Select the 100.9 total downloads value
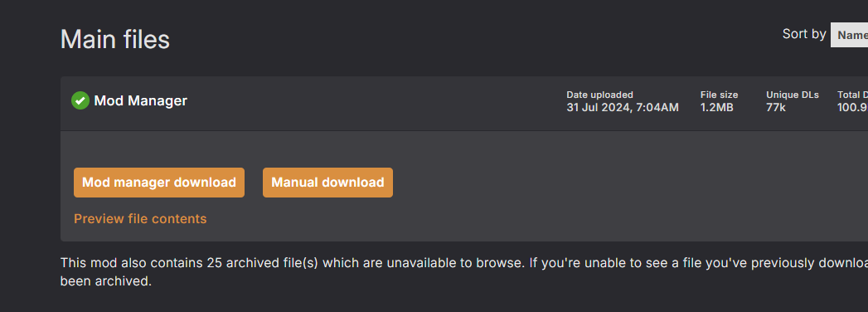 point(852,108)
